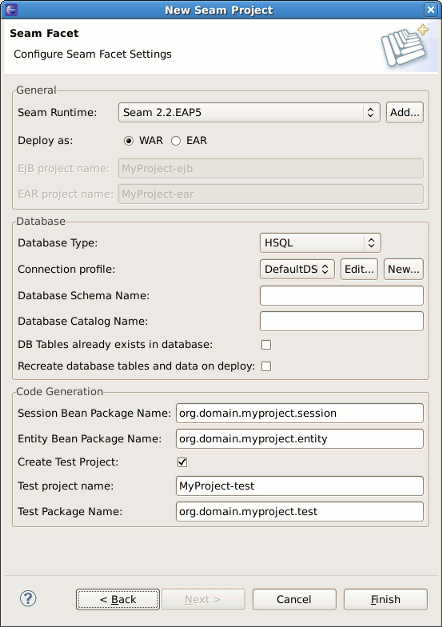This screenshot has height=627, width=442.
Task: Click the disabled Next > button
Action: coord(203,599)
